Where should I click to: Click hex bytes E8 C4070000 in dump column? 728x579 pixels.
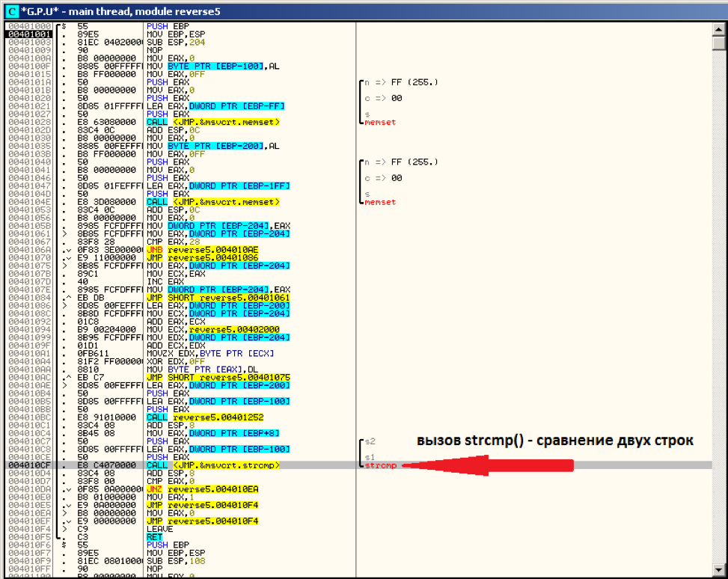[x=107, y=465]
